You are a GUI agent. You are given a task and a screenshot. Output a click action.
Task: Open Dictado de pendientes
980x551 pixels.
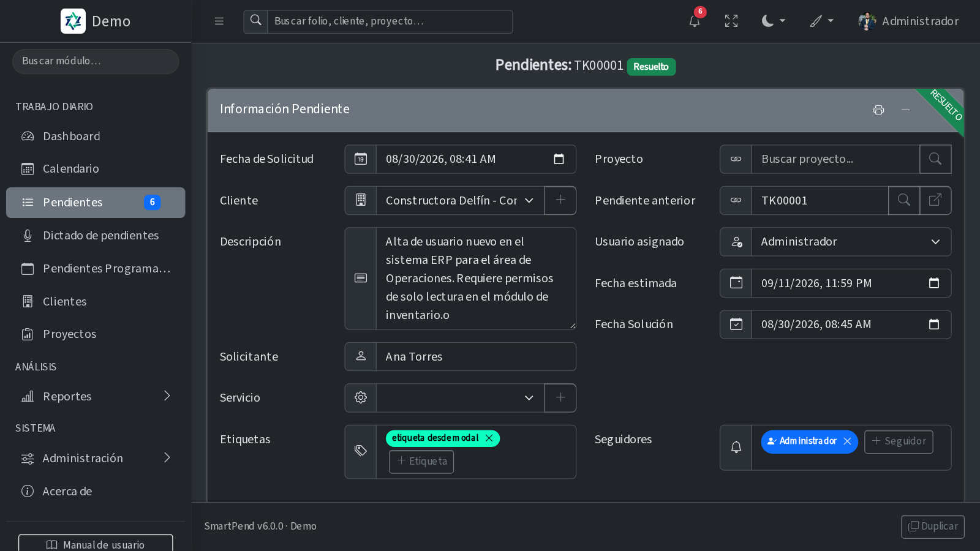pyautogui.click(x=96, y=236)
